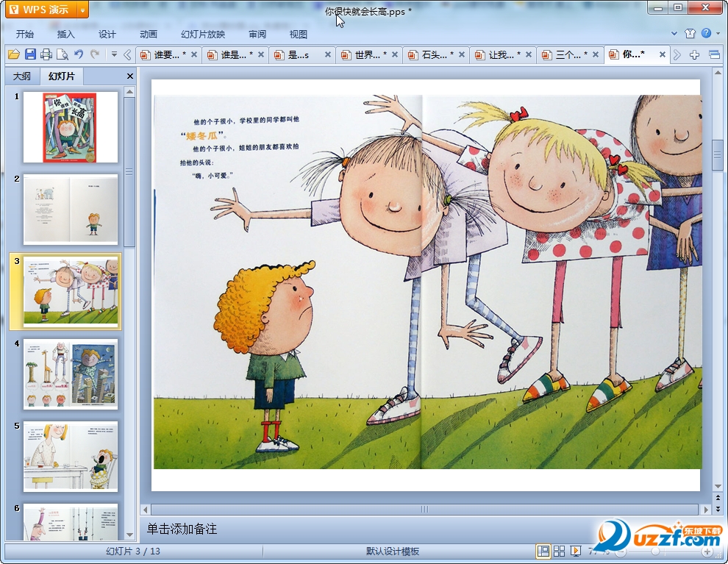Close the 三个... document tab
728x564 pixels.
(595, 54)
